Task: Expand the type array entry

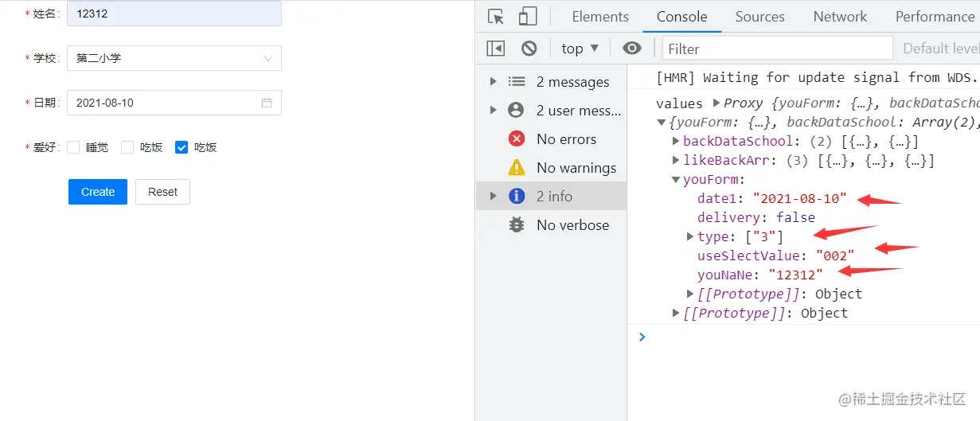Action: pyautogui.click(x=690, y=236)
